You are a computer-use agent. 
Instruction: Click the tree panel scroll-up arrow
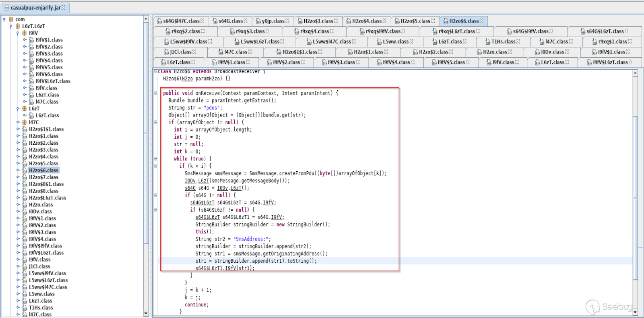pyautogui.click(x=146, y=19)
